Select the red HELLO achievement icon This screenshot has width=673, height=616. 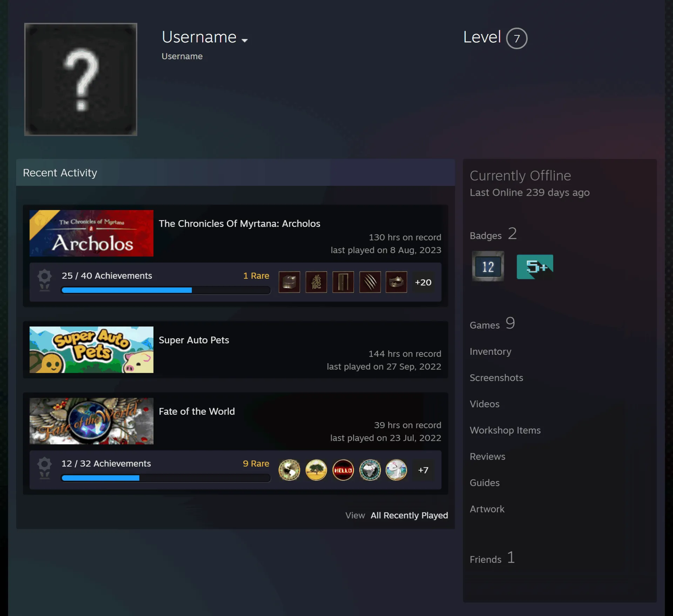pyautogui.click(x=343, y=470)
